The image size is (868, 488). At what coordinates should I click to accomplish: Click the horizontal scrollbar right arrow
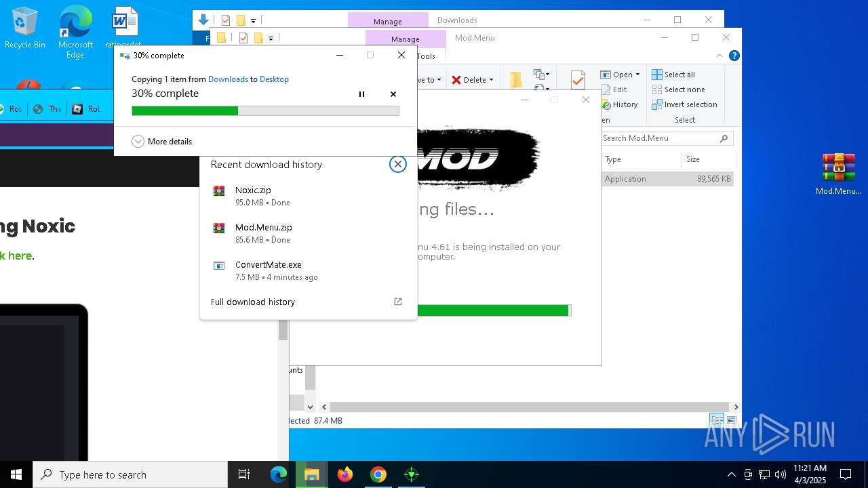(x=736, y=407)
